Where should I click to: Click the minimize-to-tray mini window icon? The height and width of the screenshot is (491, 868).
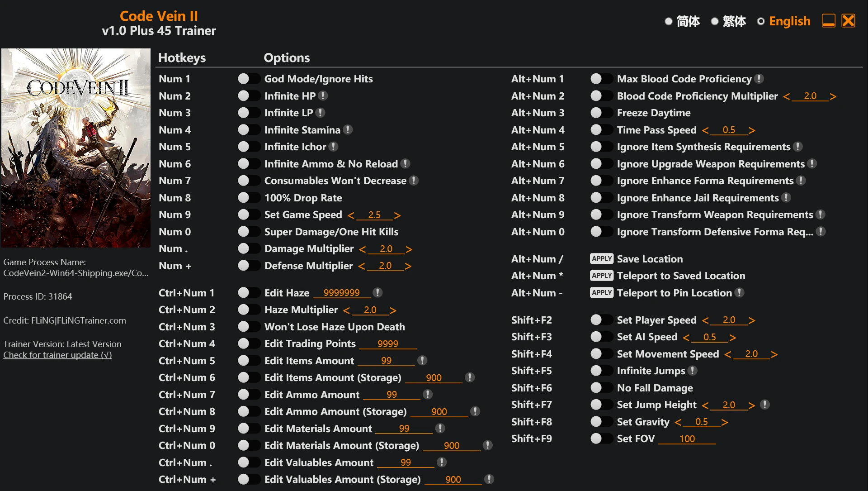point(828,21)
